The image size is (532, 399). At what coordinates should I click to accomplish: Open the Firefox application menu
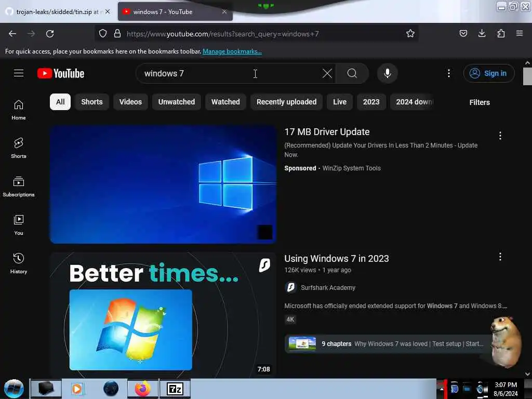520,33
